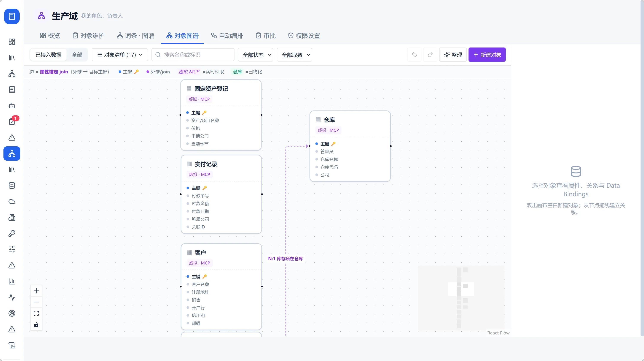644x361 pixels.
Task: Click the redo arrow button
Action: pos(430,55)
